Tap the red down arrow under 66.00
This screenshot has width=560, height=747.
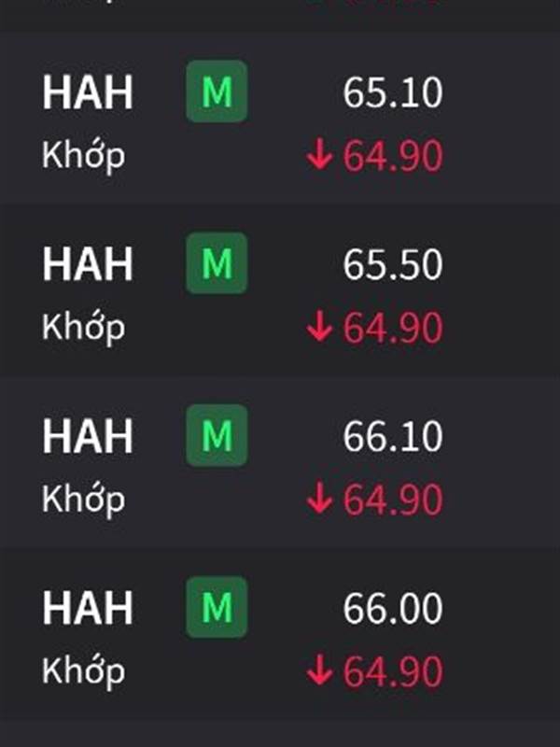319,670
